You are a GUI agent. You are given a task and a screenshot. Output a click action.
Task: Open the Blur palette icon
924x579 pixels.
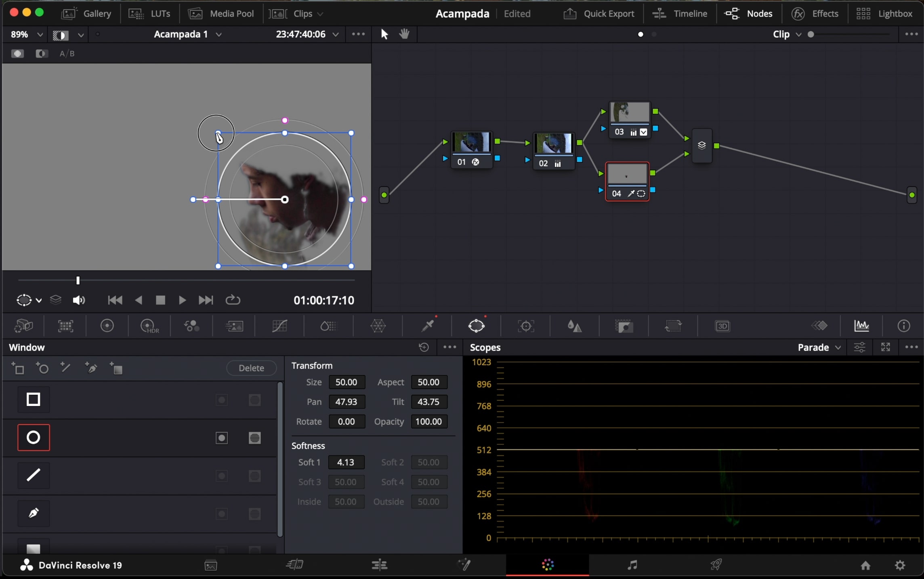[574, 326]
